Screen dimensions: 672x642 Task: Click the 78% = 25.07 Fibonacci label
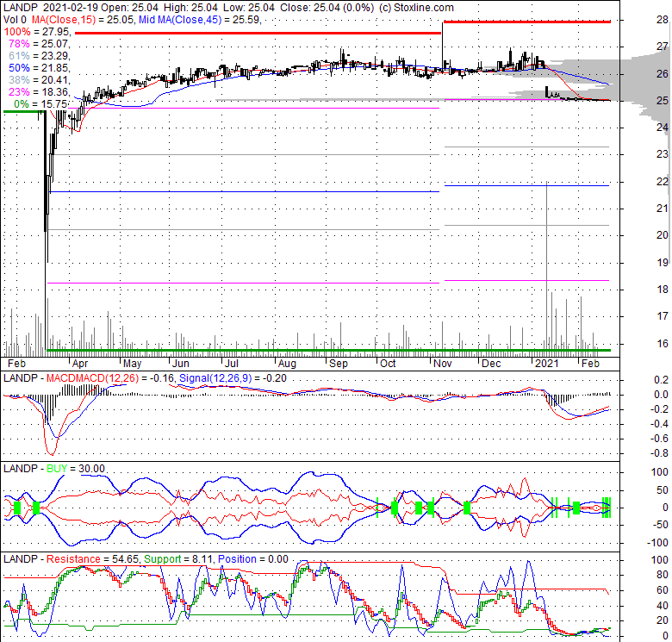pyautogui.click(x=39, y=44)
